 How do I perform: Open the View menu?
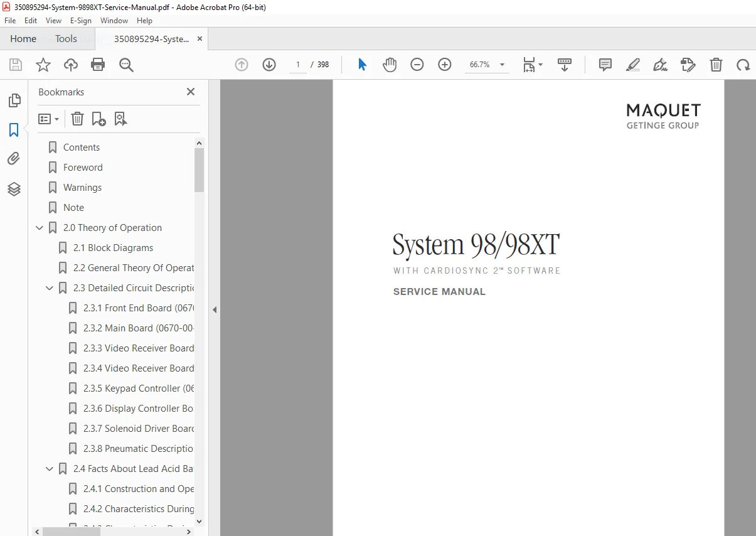pyautogui.click(x=53, y=21)
